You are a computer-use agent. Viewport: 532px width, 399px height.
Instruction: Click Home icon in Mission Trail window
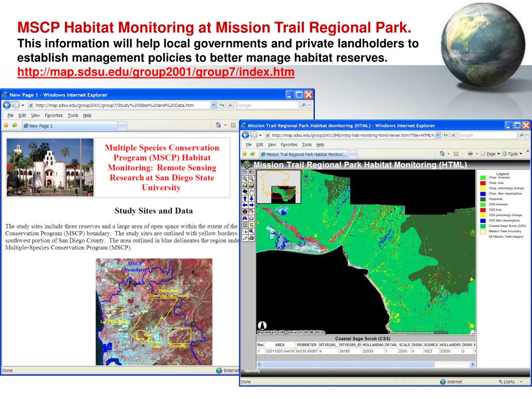(x=442, y=154)
